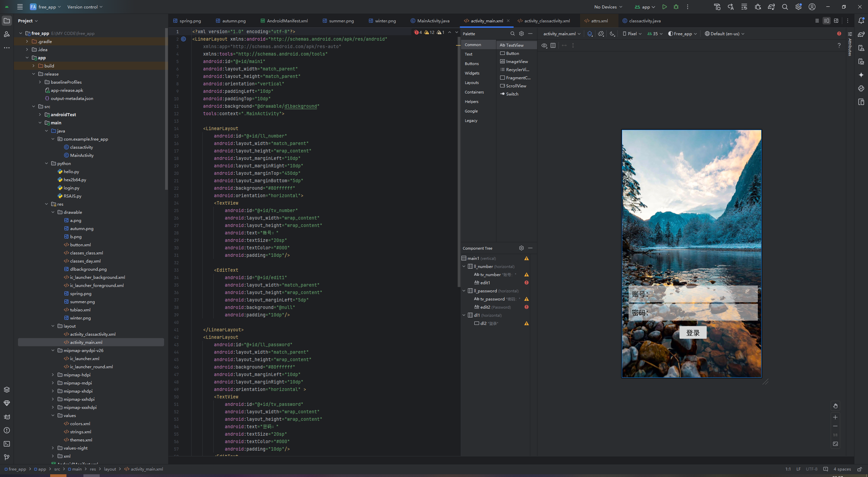Open the Terminal tool window
The width and height of the screenshot is (868, 477).
pyautogui.click(x=7, y=444)
